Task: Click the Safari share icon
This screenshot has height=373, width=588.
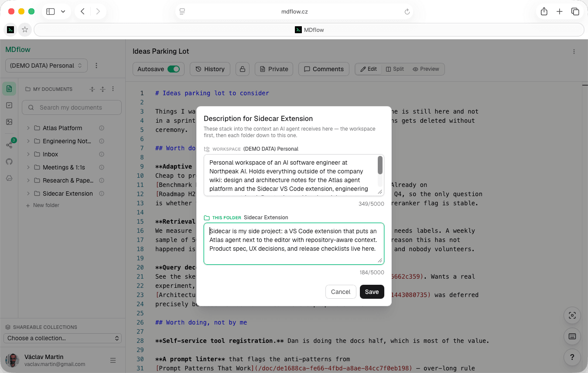Action: point(544,12)
